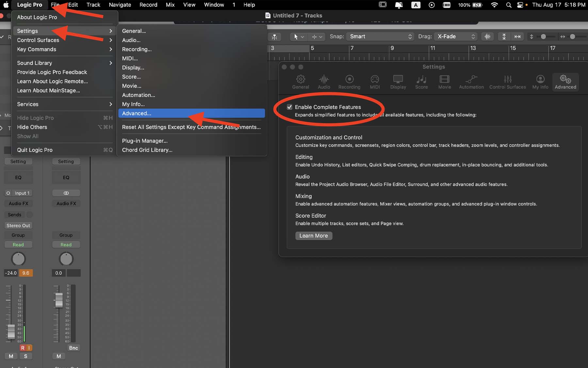Open the pointer tool dropdown
The height and width of the screenshot is (368, 588).
pos(299,37)
